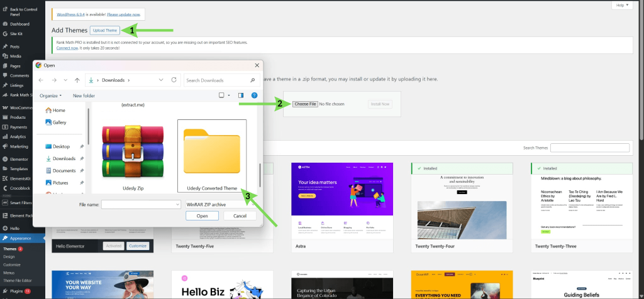
Task: Open the file dialog help icon
Action: click(254, 95)
